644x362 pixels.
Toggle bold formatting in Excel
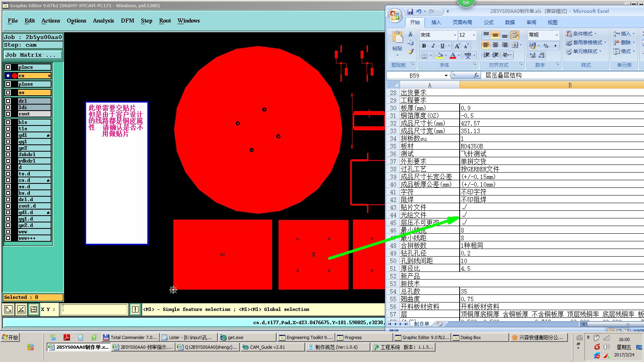[424, 46]
